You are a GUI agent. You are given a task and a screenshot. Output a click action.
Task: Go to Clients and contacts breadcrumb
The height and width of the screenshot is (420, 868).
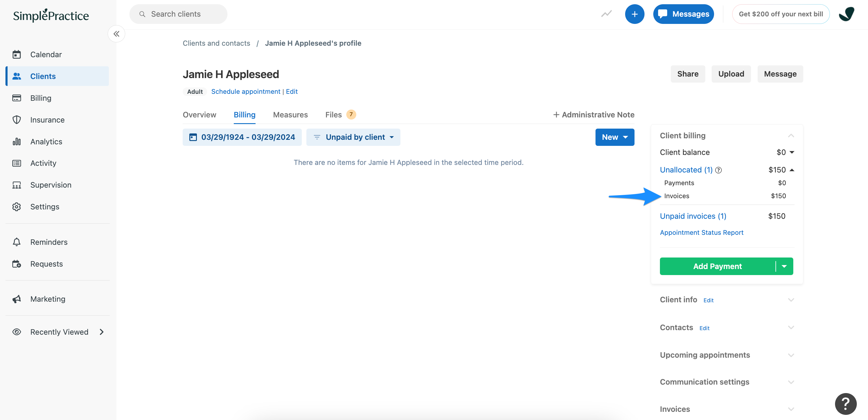[x=216, y=43]
